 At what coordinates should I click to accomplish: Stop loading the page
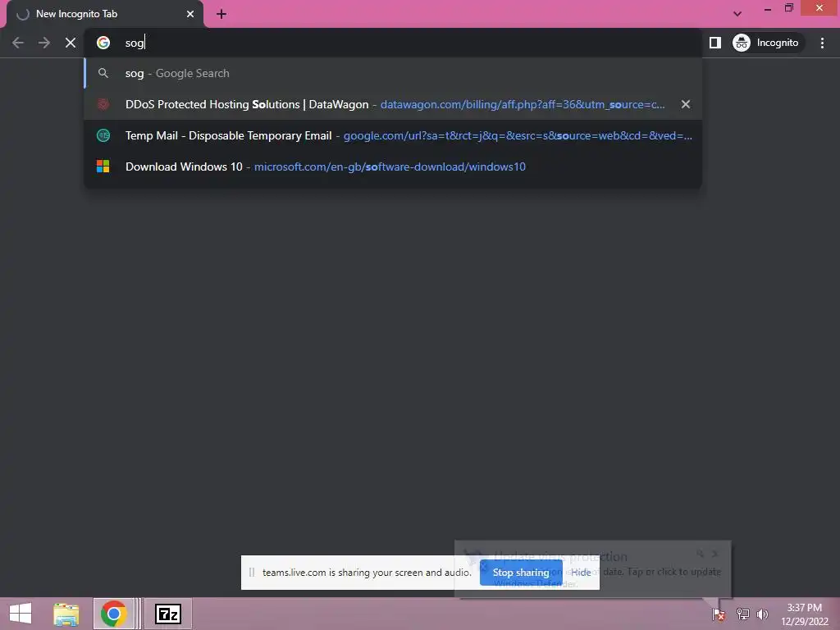click(x=71, y=43)
